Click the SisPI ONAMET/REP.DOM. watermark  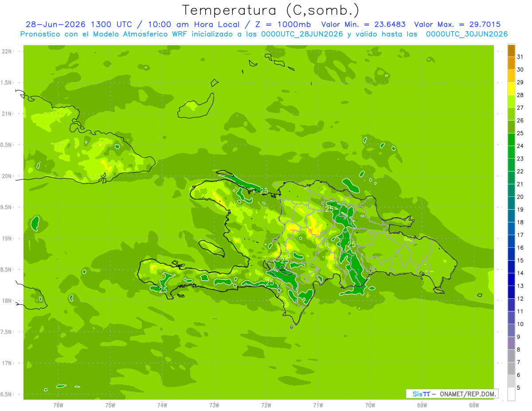click(452, 394)
